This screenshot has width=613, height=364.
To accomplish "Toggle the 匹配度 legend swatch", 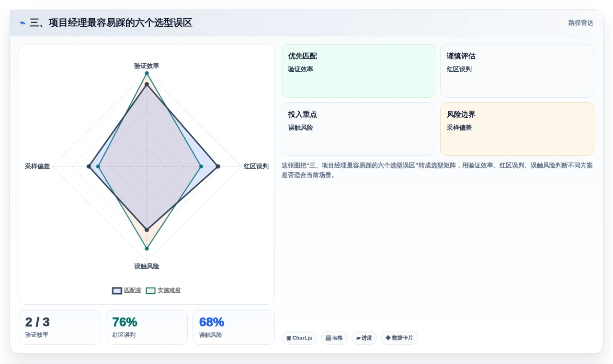I will coord(117,290).
